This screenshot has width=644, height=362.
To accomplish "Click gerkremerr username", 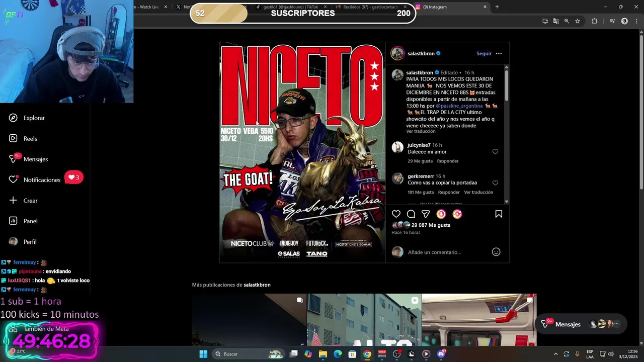I will 421,176.
